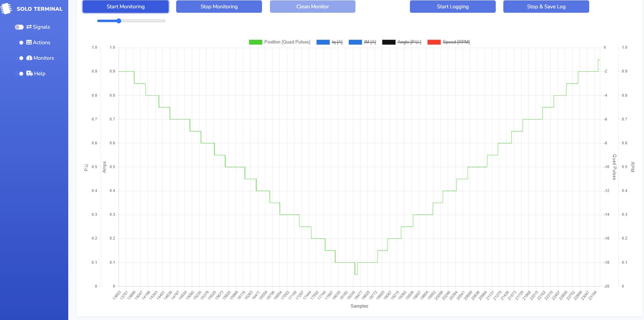Image resolution: width=644 pixels, height=320 pixels.
Task: Click the 23194 sample axis label
Action: pyautogui.click(x=593, y=295)
